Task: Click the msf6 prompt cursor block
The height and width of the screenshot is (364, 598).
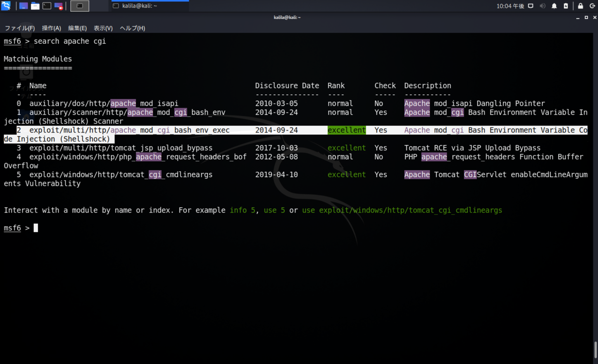Action: point(35,228)
